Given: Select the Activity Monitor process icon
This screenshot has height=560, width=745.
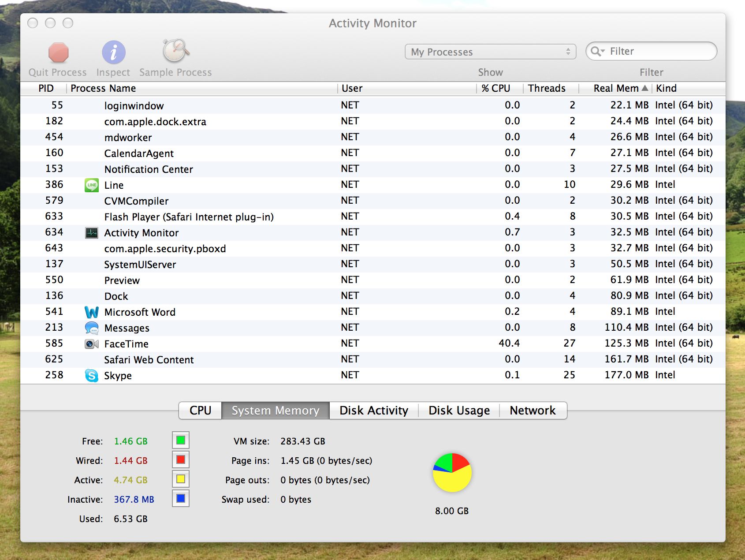Looking at the screenshot, I should coord(91,233).
